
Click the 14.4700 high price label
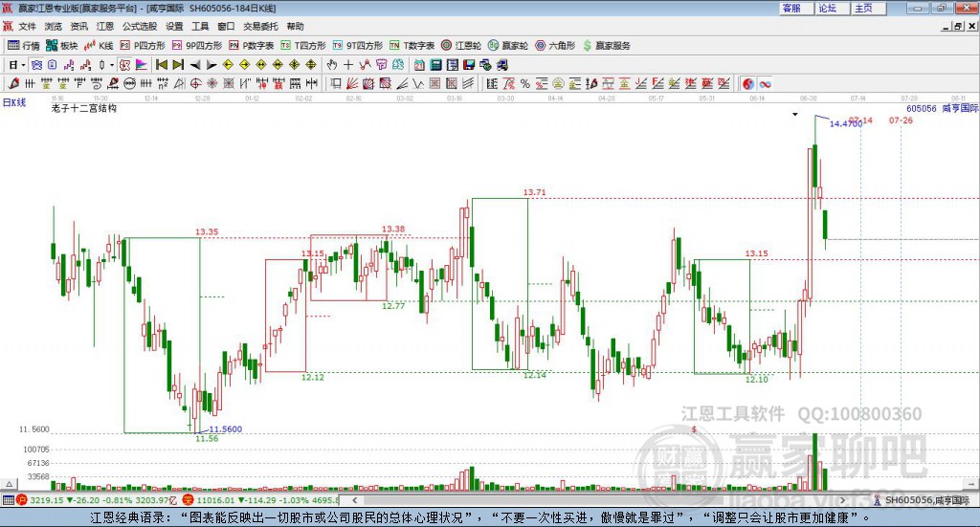coord(846,123)
